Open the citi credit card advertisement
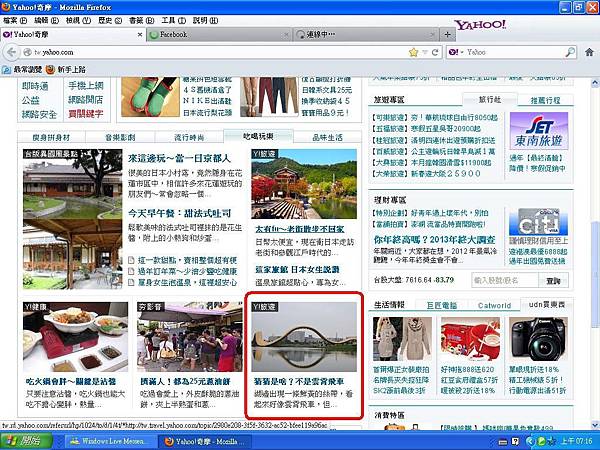Viewport: 600px width, 450px height. click(x=538, y=222)
